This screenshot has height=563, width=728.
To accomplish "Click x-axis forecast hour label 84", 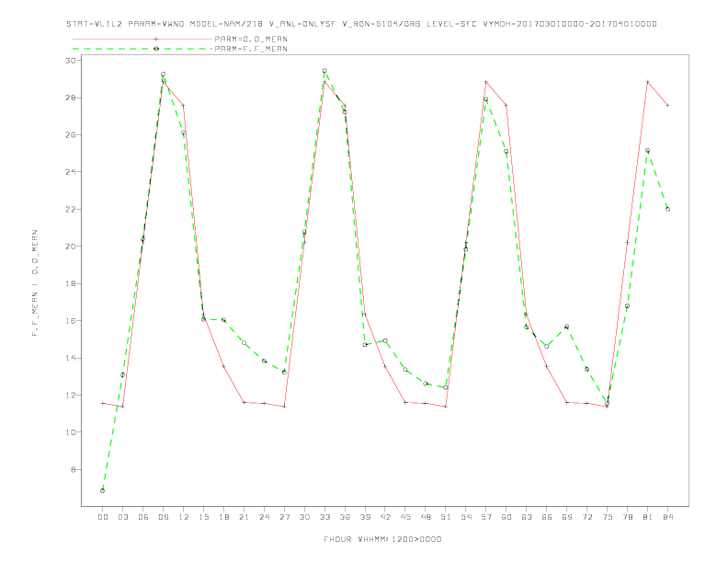I will [667, 517].
